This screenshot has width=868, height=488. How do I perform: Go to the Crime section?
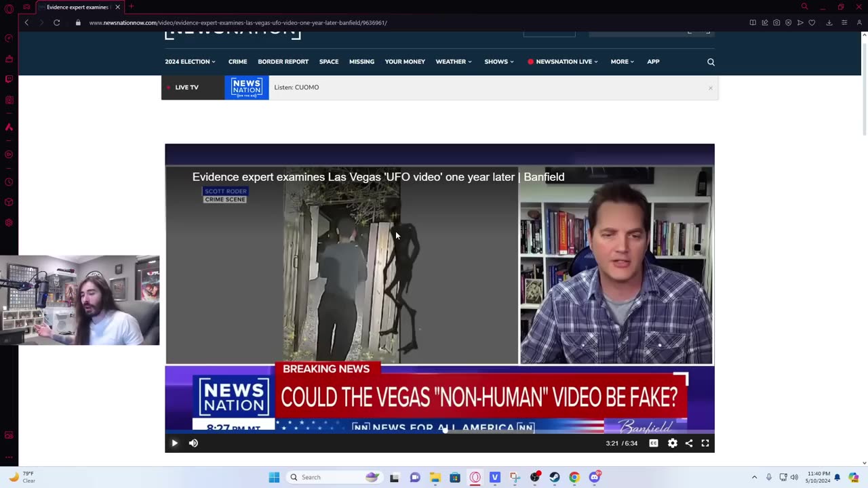pos(237,62)
